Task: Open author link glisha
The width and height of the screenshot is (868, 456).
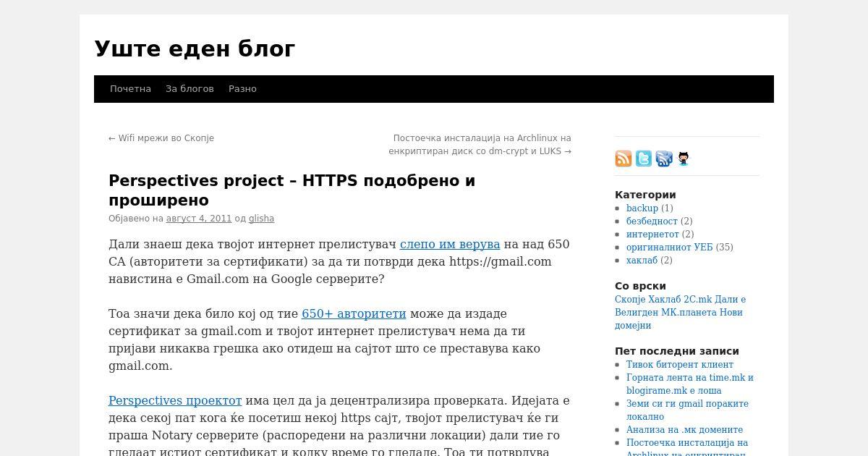Action: (x=261, y=219)
